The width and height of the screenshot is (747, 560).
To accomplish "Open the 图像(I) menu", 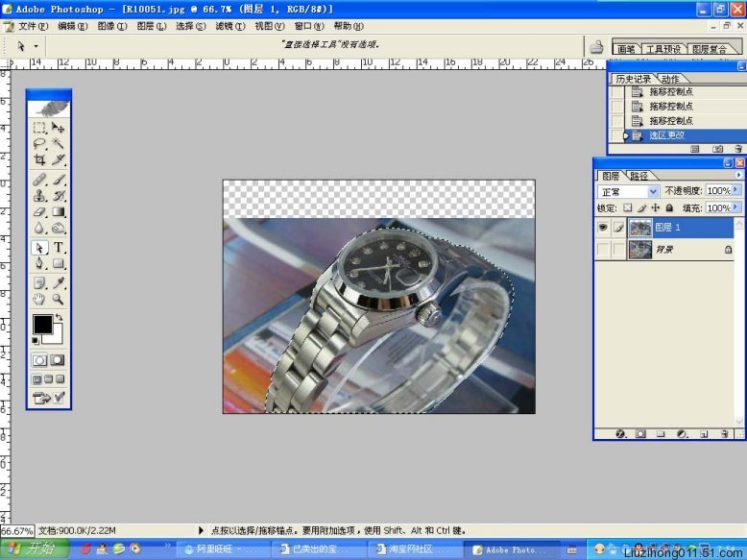I will pos(112,26).
